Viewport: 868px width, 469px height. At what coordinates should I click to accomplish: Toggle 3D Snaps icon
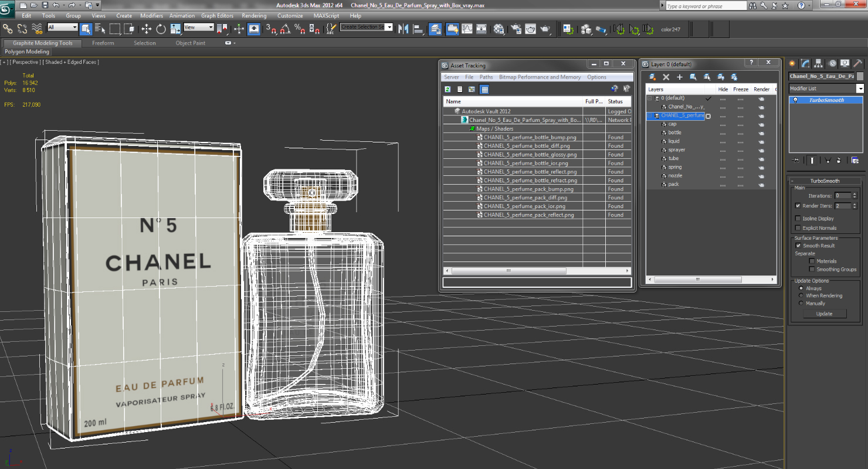[x=270, y=28]
